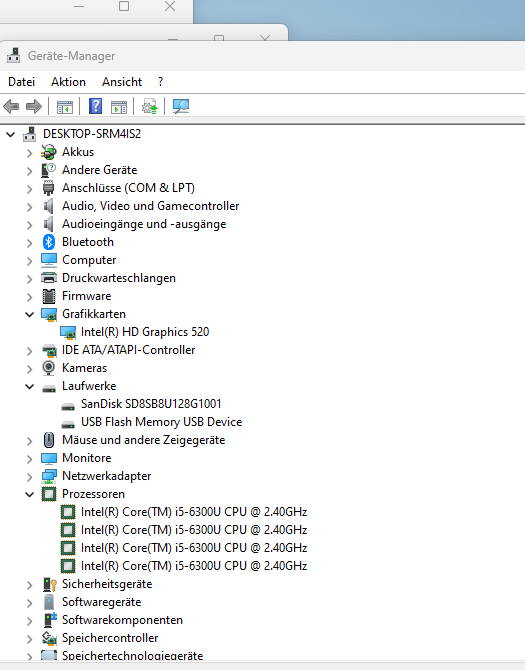The width and height of the screenshot is (525, 670).
Task: Expand the Anschlüsse (COM & LPT) category
Action: (29, 189)
